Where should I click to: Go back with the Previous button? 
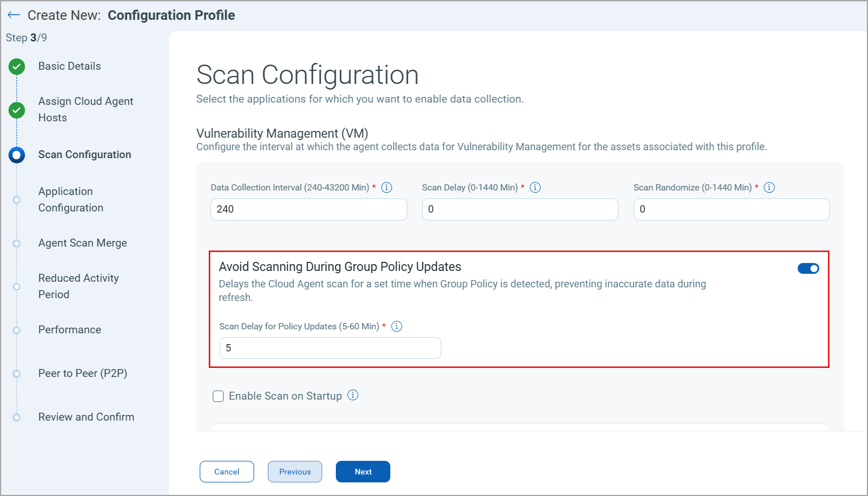click(x=295, y=472)
